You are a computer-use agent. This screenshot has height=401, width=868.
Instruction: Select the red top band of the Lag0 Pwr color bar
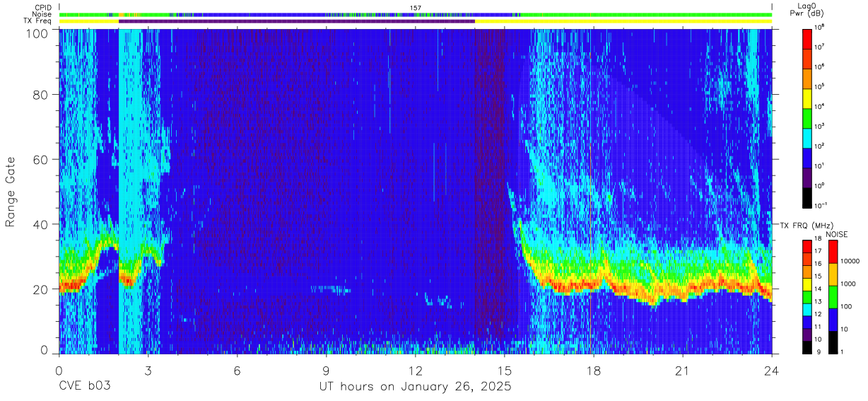pyautogui.click(x=808, y=39)
